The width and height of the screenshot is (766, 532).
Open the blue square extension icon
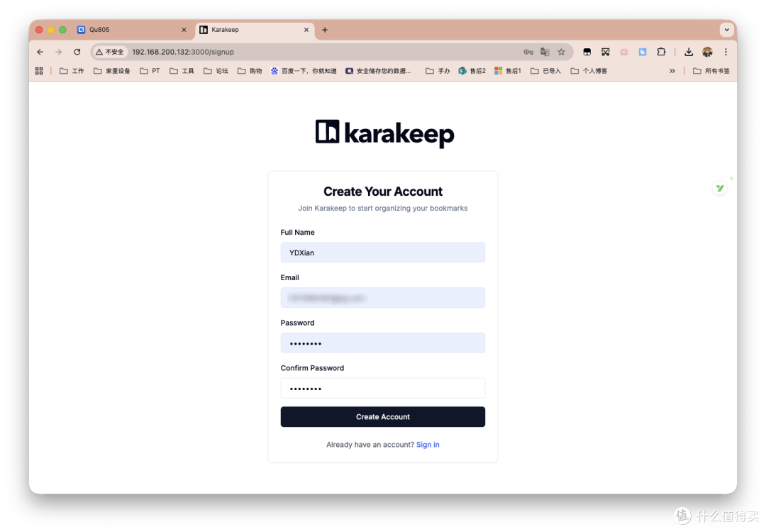pos(643,52)
